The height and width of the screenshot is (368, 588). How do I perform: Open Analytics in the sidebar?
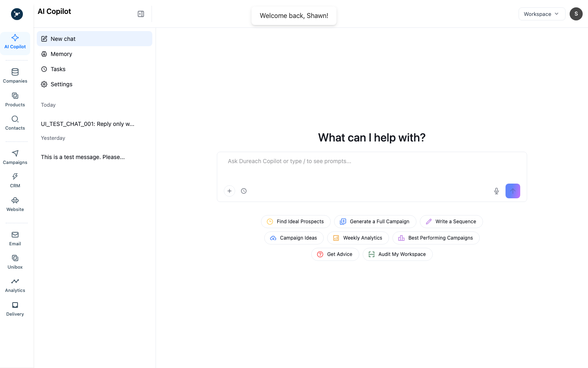pos(15,285)
